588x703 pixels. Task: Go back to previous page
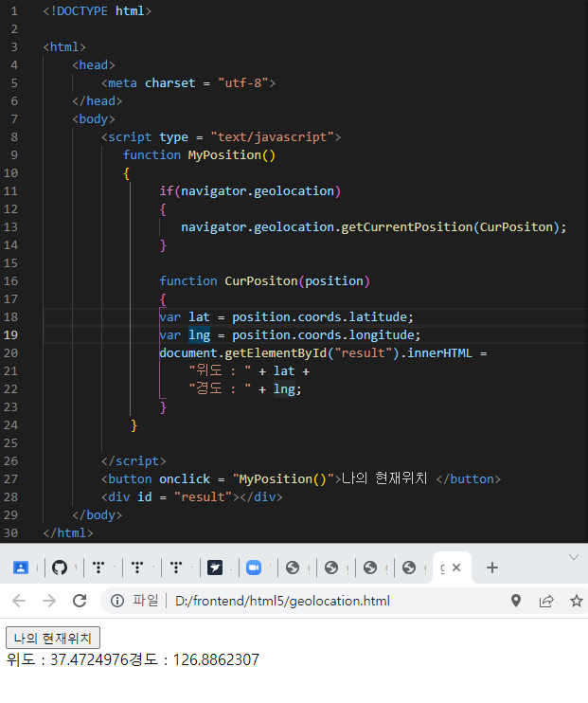[x=19, y=601]
